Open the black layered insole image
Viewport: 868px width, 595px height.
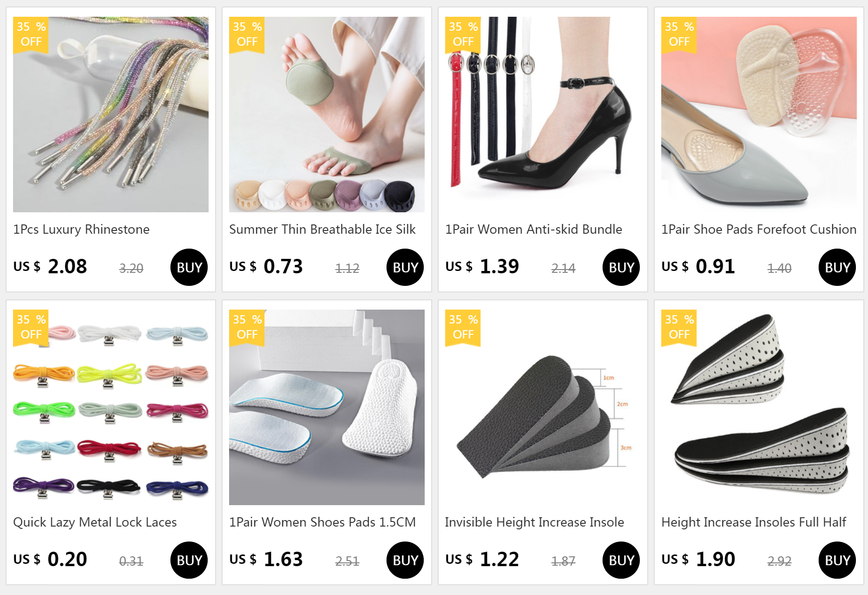(543, 407)
